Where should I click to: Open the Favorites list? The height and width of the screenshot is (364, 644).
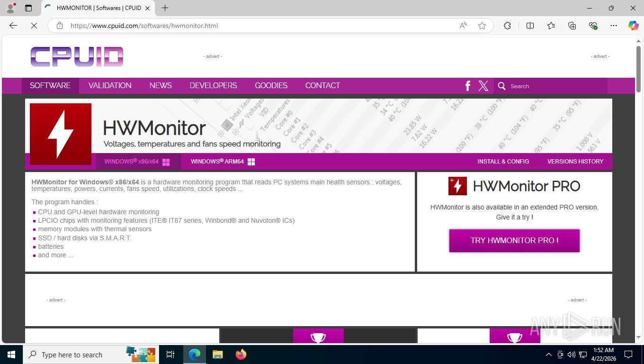(551, 26)
